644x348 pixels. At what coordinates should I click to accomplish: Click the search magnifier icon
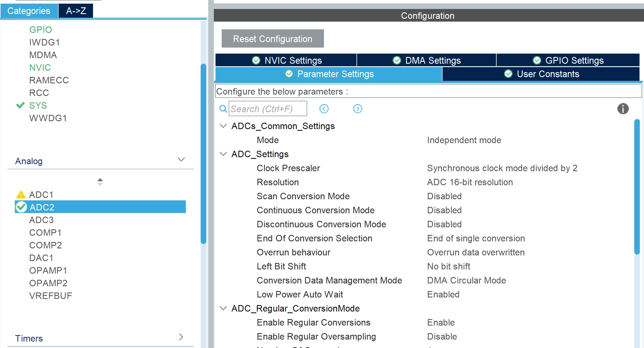223,109
